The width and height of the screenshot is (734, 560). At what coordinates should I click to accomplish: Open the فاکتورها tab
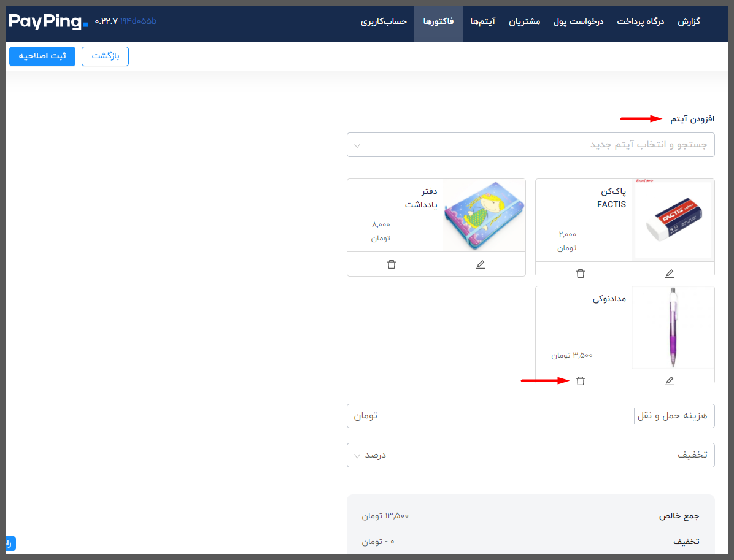tap(438, 21)
